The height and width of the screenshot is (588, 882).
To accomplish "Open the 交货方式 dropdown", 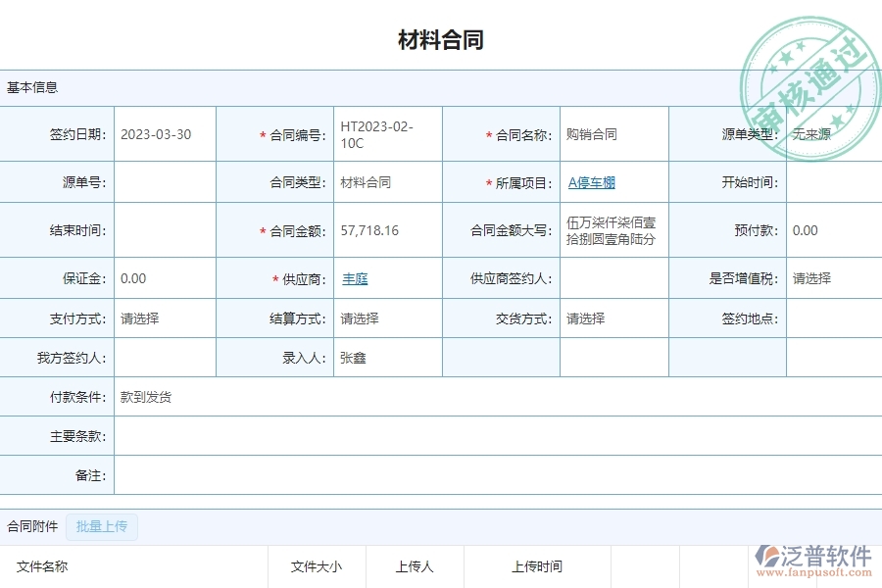I will 612,318.
